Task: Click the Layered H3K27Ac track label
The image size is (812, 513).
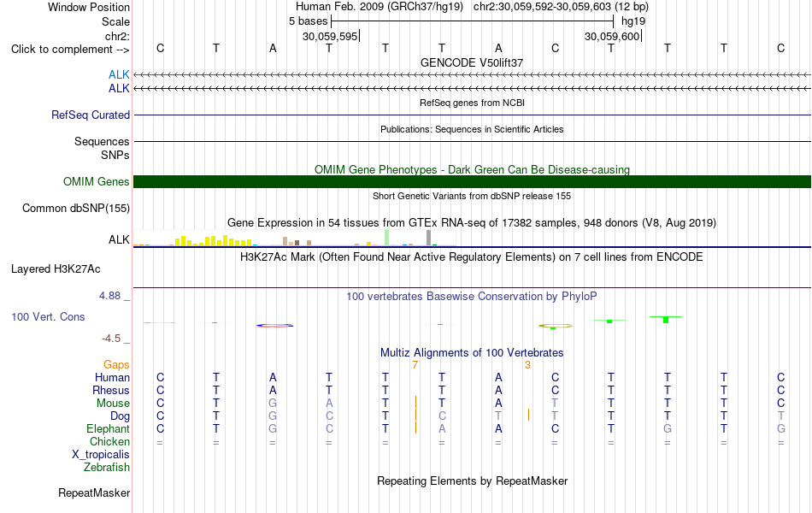Action: pos(56,269)
